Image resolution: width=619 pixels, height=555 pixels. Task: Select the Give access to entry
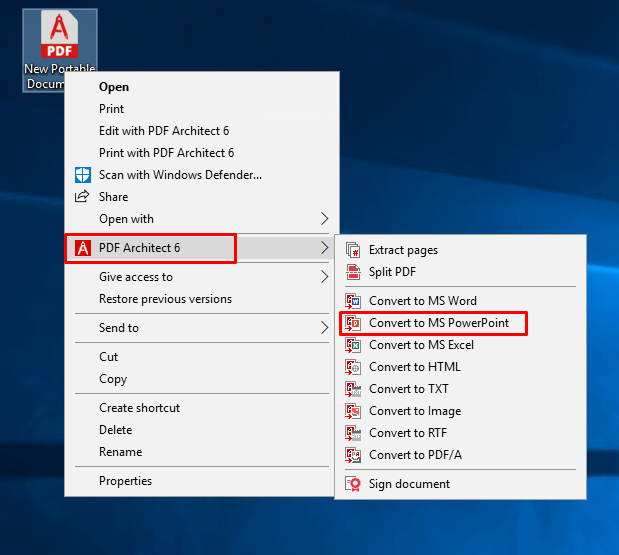(201, 277)
